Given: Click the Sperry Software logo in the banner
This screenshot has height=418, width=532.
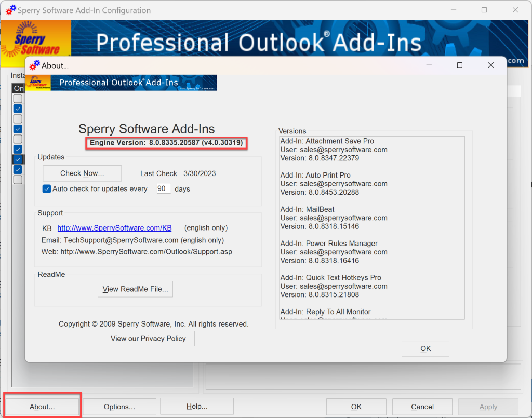Looking at the screenshot, I should [35, 38].
